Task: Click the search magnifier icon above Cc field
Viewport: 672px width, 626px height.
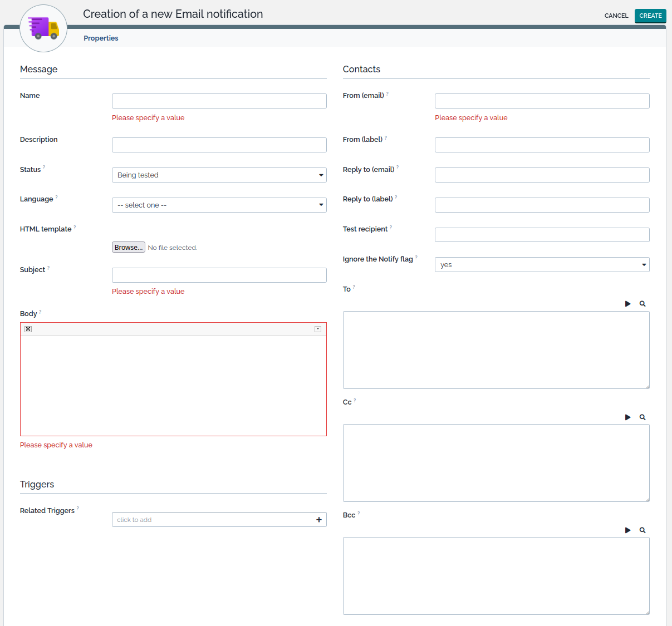Action: tap(642, 417)
